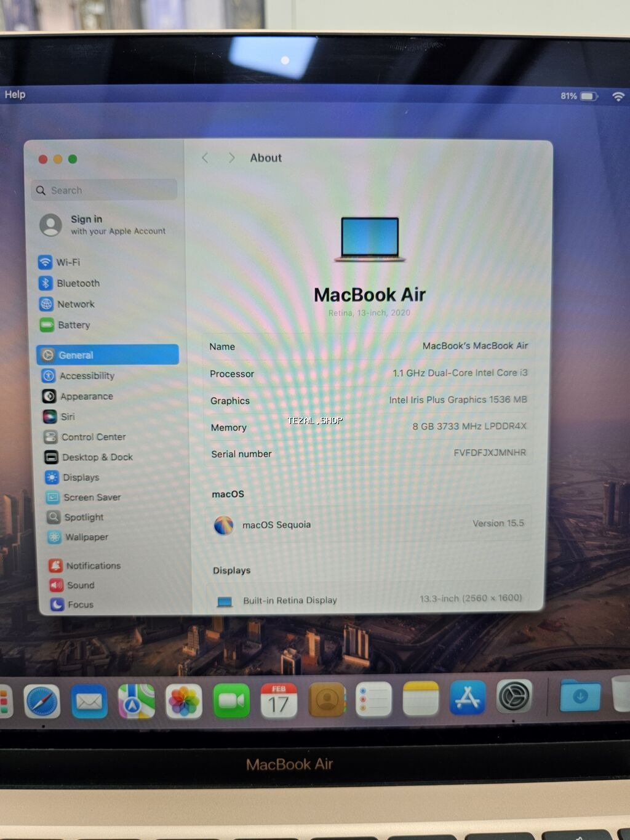Click the Search field in Settings
The image size is (630, 840).
(105, 190)
